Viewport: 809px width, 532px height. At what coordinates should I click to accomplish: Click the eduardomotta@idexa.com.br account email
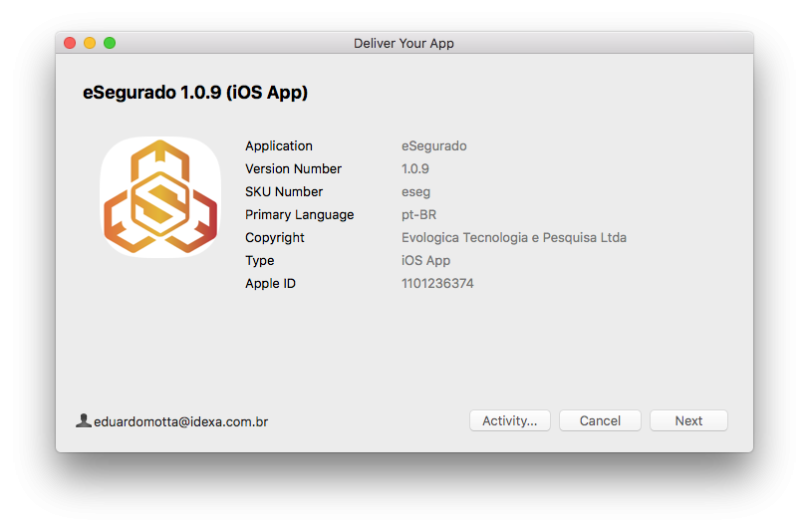pyautogui.click(x=180, y=421)
